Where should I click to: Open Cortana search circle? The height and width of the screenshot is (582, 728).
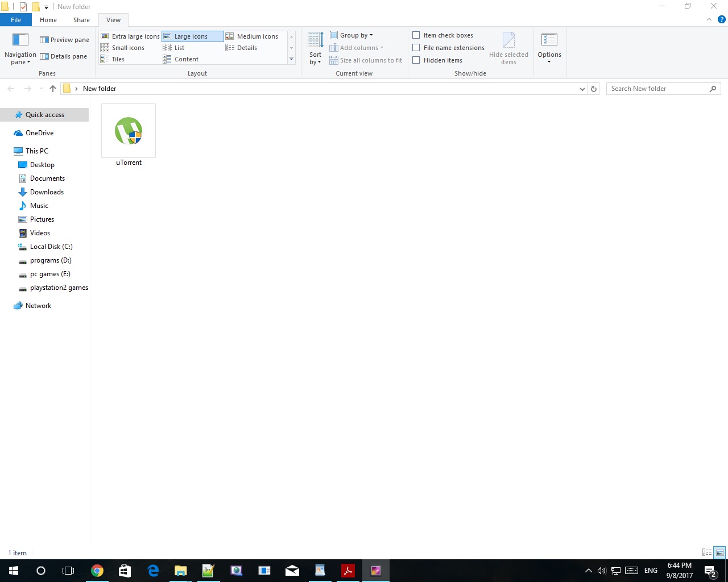[41, 571]
